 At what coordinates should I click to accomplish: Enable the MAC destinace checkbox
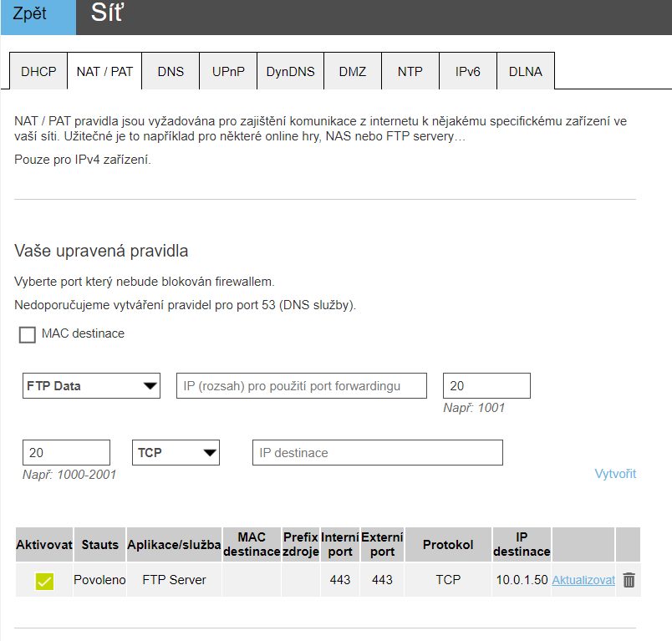(28, 334)
